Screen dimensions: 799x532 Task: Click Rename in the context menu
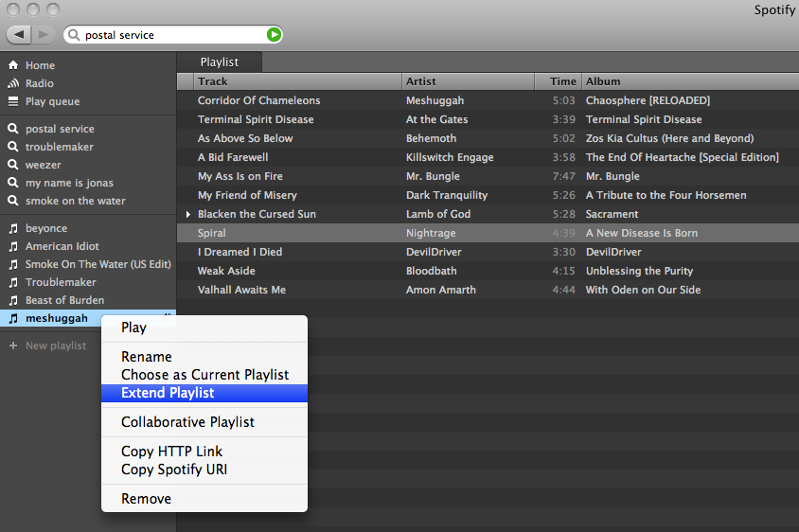click(147, 357)
